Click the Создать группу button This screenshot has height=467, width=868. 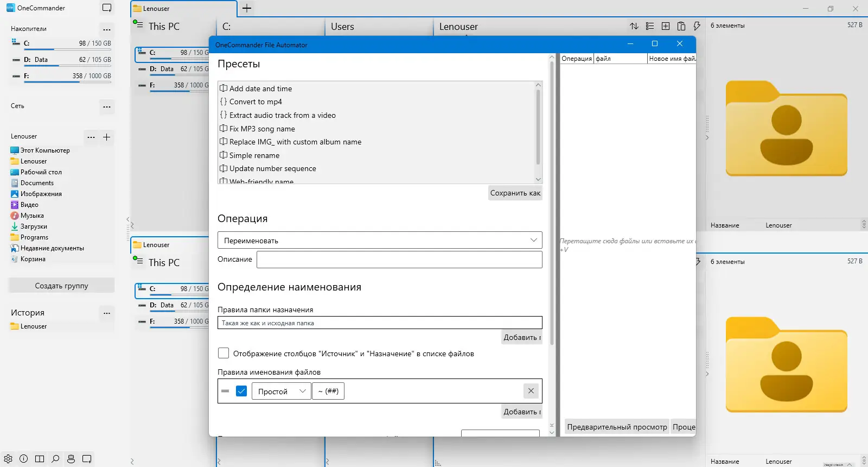click(61, 286)
